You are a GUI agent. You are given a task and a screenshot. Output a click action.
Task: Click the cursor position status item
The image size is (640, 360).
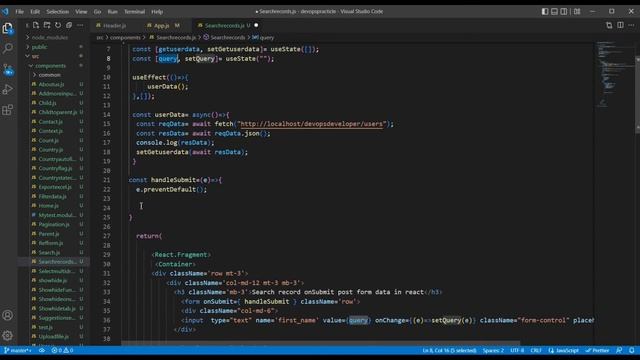tap(449, 351)
